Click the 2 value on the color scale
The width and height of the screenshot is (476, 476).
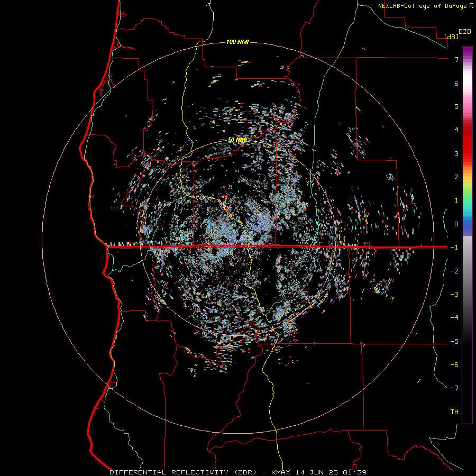click(456, 177)
